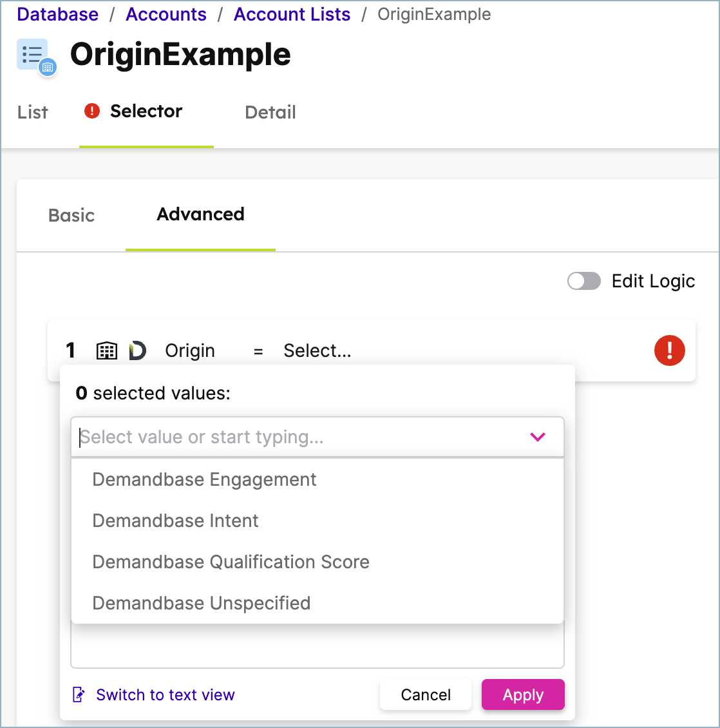This screenshot has width=720, height=728.
Task: Open the Select... value picker in condition 1
Action: pyautogui.click(x=317, y=350)
